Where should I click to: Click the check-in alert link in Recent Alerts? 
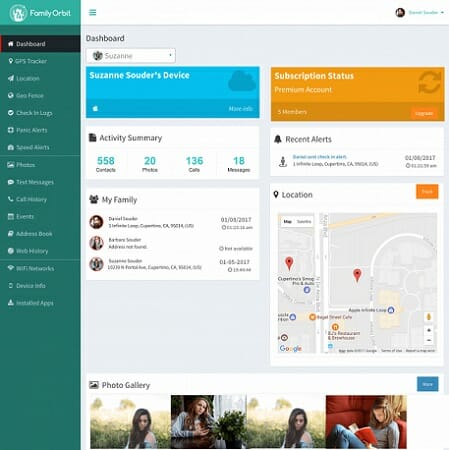point(320,157)
